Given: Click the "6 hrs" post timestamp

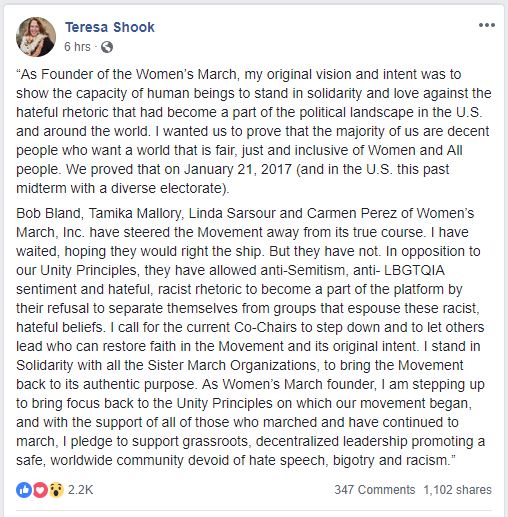Looking at the screenshot, I should pyautogui.click(x=77, y=47).
